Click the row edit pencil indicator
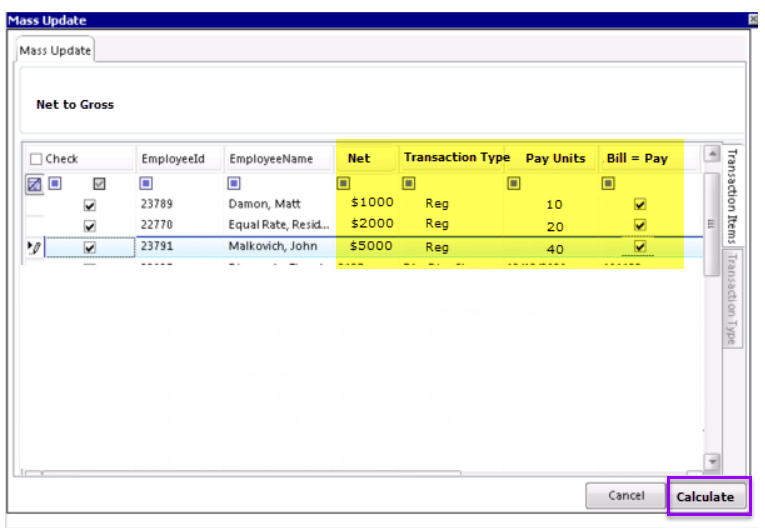 34,247
